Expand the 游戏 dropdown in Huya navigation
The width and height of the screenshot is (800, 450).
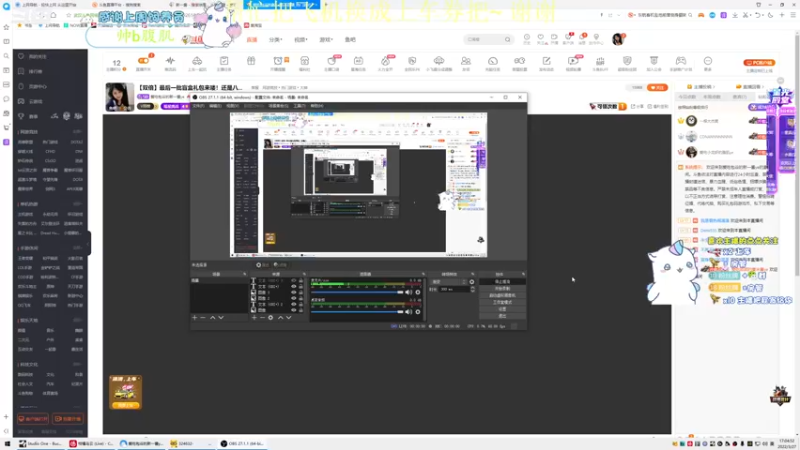point(326,39)
